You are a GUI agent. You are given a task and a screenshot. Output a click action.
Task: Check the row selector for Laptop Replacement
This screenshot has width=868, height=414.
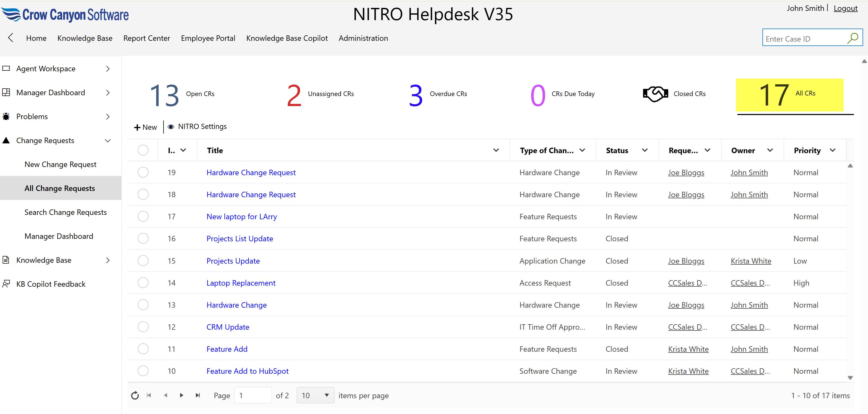143,283
